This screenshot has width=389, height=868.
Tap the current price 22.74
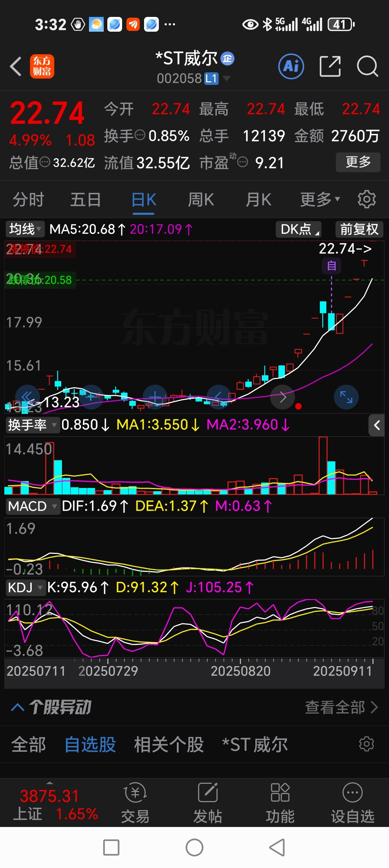[47, 113]
